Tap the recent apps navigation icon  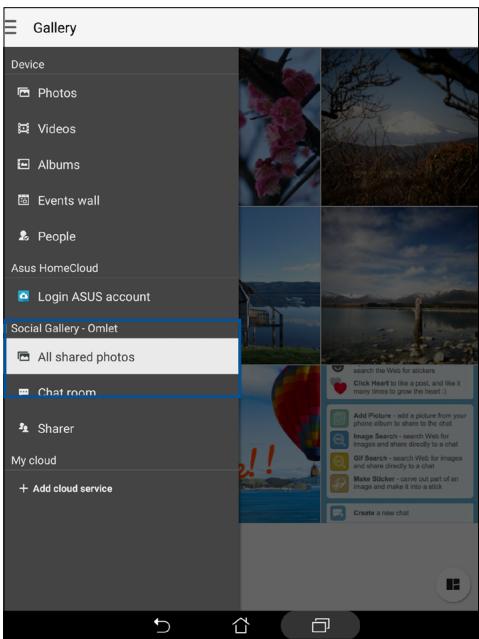tap(320, 625)
